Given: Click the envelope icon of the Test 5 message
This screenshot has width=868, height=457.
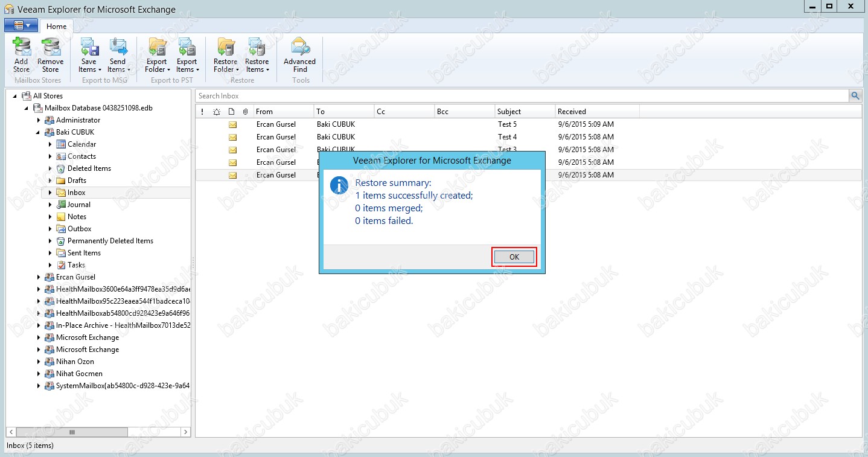Looking at the screenshot, I should (232, 124).
